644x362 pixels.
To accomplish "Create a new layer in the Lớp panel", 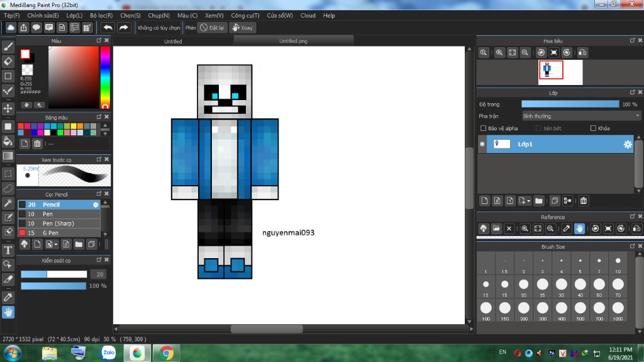I will point(485,201).
